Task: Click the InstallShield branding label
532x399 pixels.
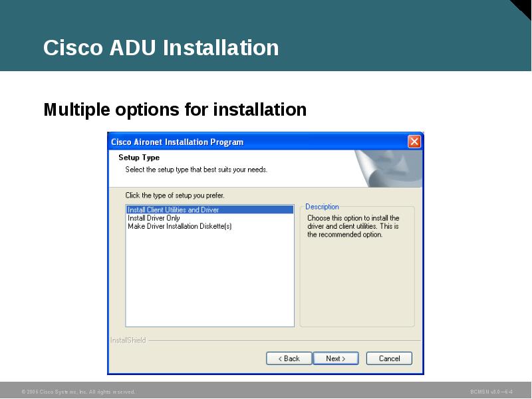Action: click(126, 339)
